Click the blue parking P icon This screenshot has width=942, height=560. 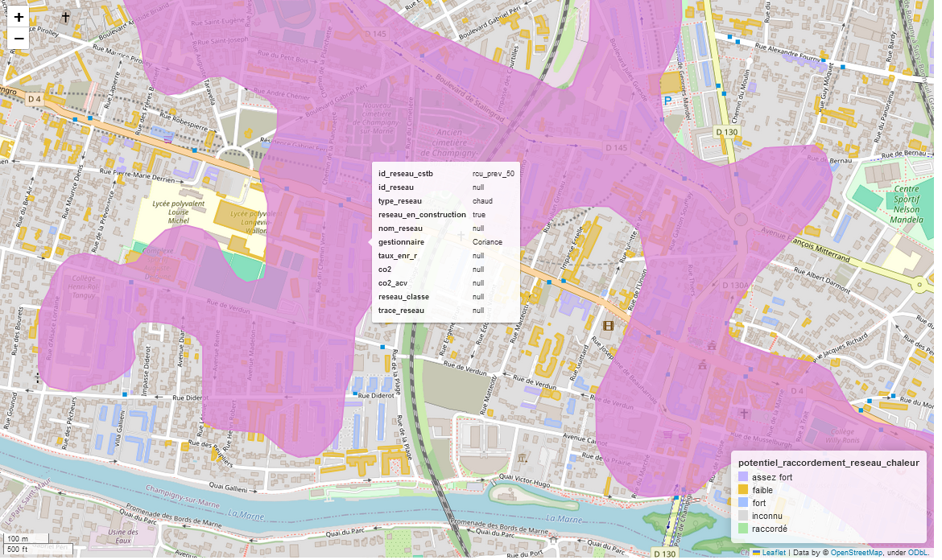(x=667, y=101)
